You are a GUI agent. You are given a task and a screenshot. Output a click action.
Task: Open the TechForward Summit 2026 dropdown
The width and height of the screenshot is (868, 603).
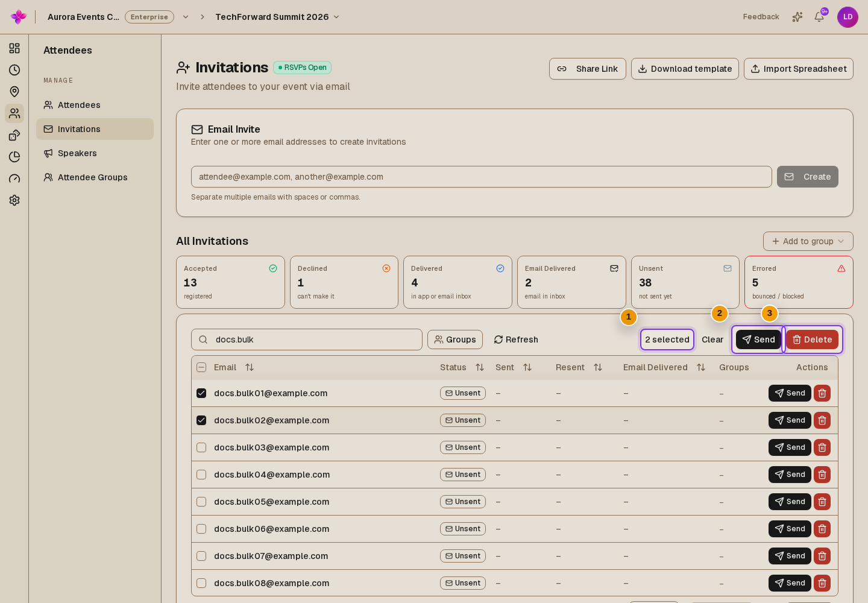[277, 17]
